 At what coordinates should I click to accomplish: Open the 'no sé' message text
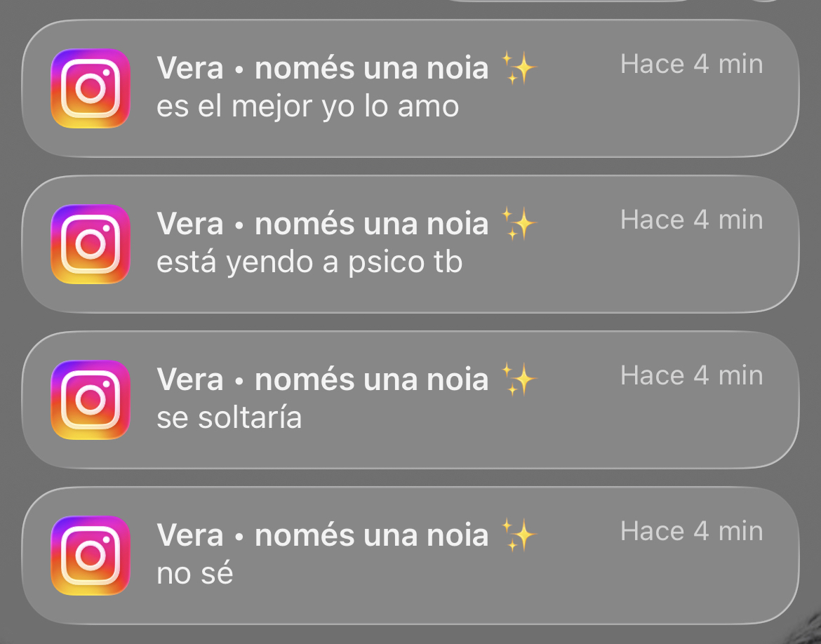click(195, 573)
